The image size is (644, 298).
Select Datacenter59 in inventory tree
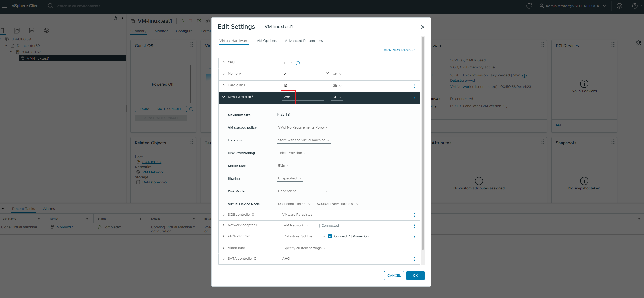28,46
